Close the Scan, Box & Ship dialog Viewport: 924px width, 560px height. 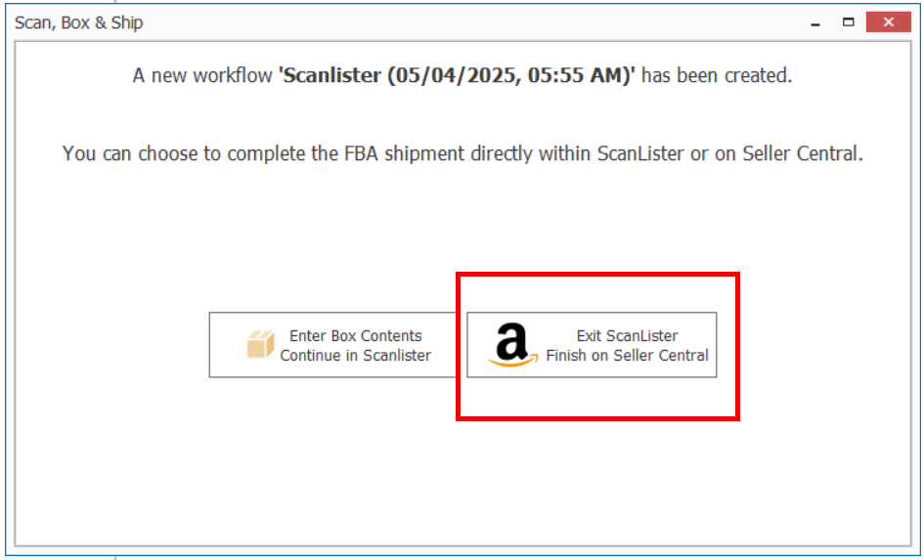point(889,22)
